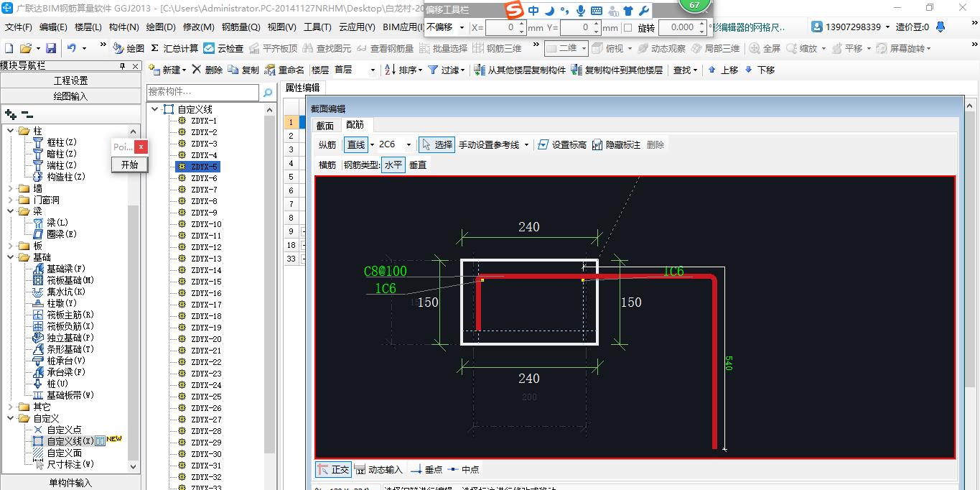Toggle 正交 orthogonal mode
Screen dimensions: 980x490
pyautogui.click(x=334, y=469)
